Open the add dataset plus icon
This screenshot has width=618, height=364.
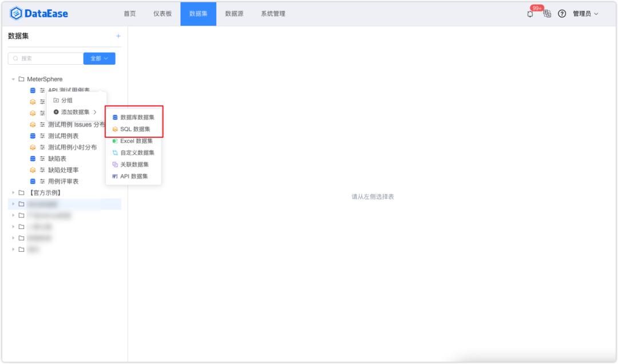(119, 36)
